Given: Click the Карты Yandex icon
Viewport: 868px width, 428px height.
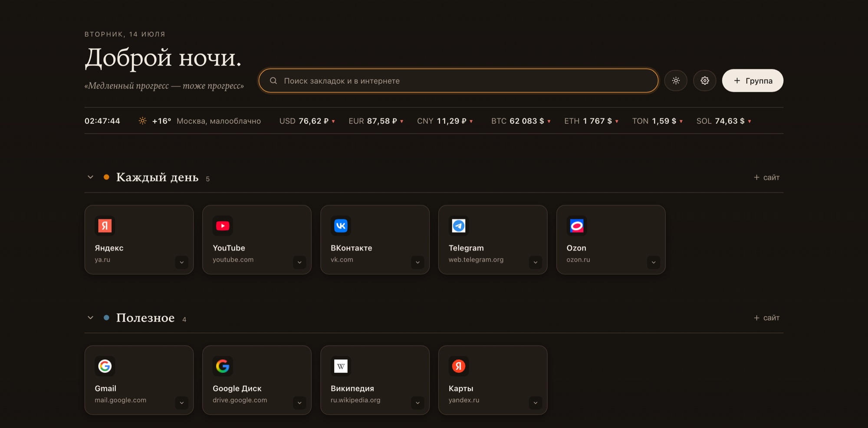Looking at the screenshot, I should (x=459, y=366).
